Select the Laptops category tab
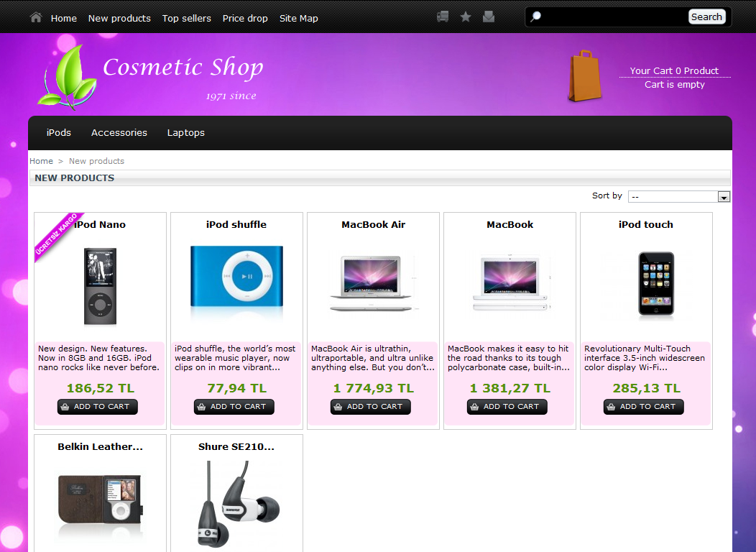756x552 pixels. click(185, 132)
